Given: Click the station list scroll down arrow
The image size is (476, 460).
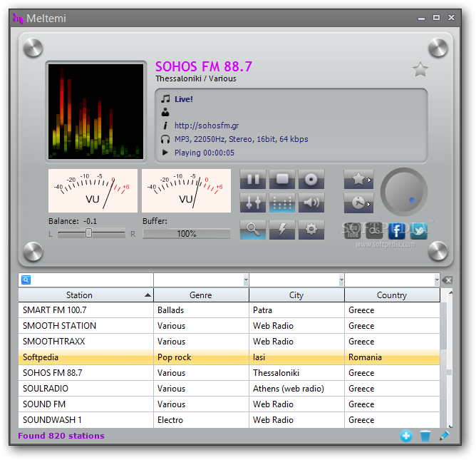Looking at the screenshot, I should coord(451,426).
